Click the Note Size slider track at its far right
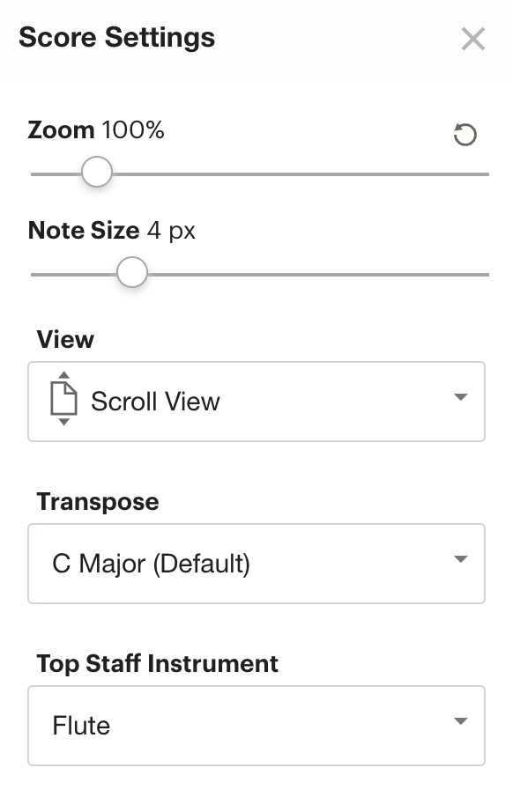Screen dimensions: 513x812 (485, 275)
